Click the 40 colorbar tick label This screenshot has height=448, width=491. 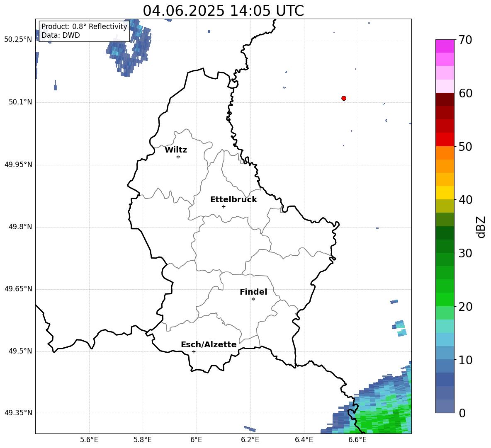click(x=465, y=200)
